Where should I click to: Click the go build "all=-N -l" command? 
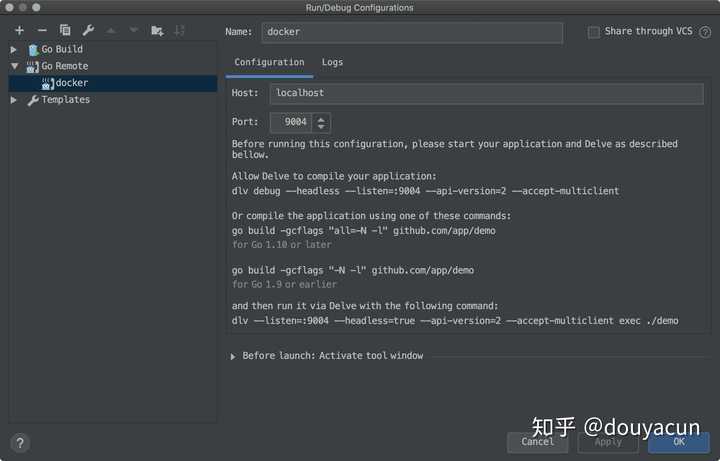(364, 230)
